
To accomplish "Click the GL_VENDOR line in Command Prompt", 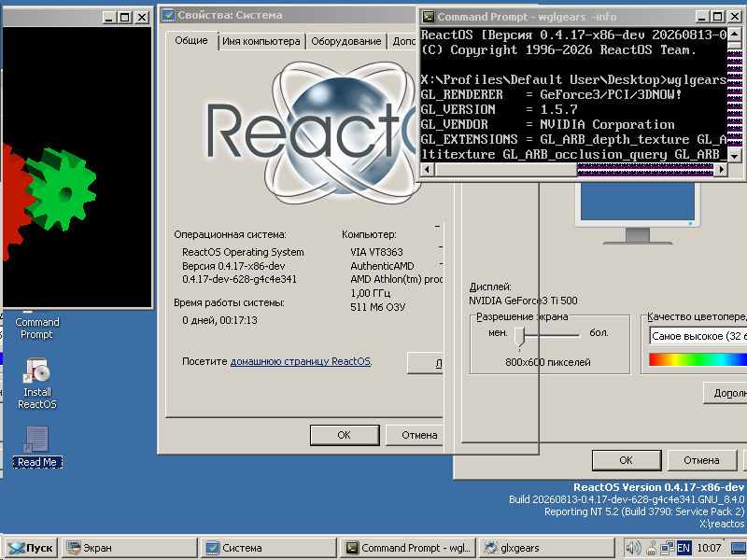I will click(547, 125).
